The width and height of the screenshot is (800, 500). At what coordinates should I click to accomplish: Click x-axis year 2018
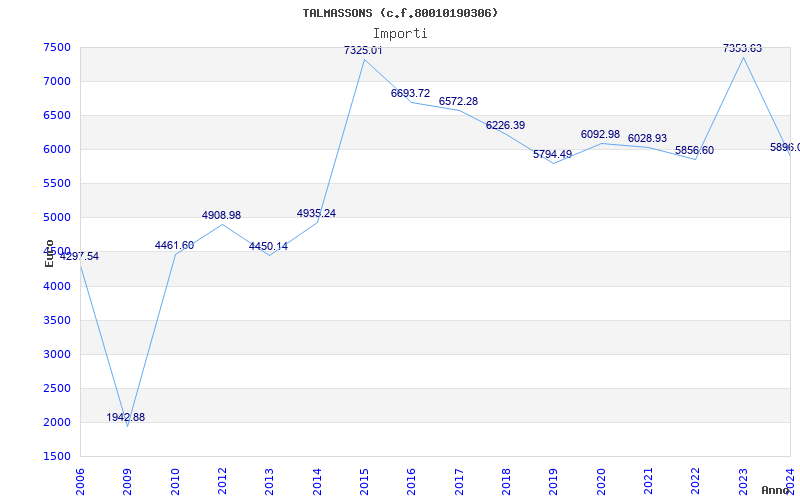click(506, 481)
